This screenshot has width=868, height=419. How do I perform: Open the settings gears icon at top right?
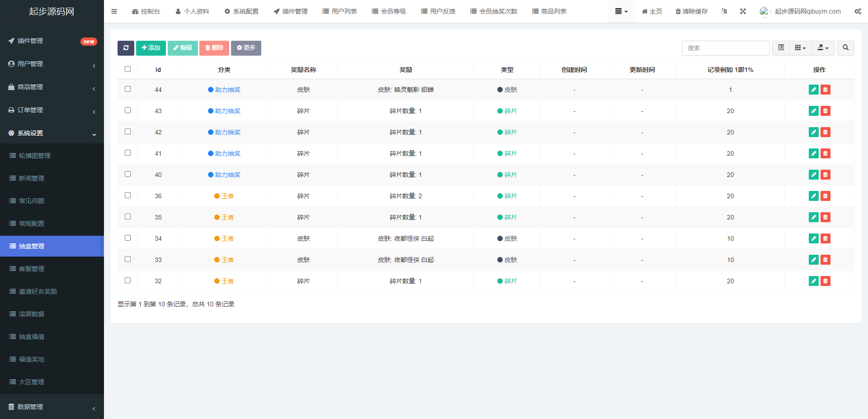pyautogui.click(x=858, y=11)
